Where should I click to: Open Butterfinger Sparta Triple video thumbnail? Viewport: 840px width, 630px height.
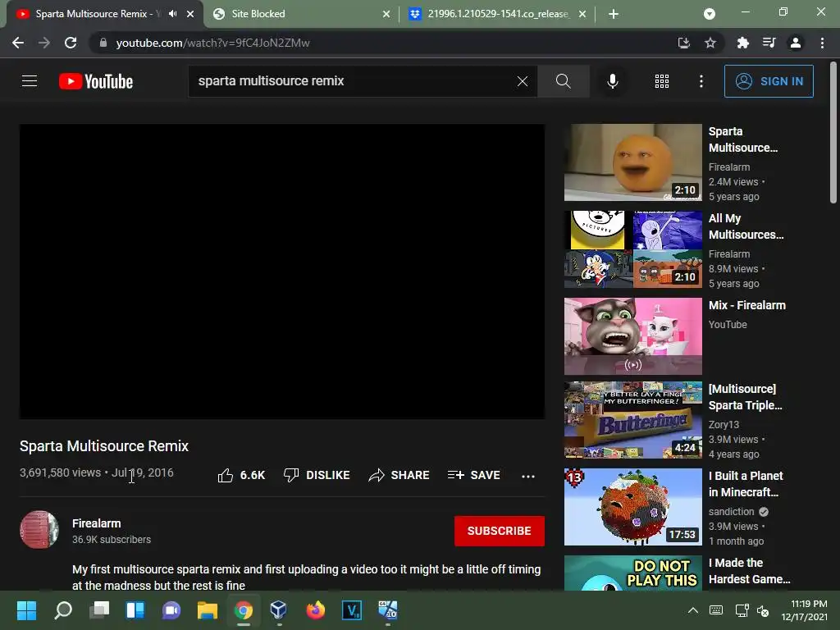(x=632, y=420)
